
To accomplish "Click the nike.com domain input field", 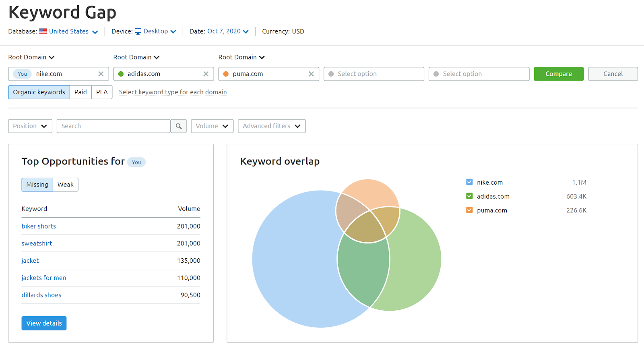I will pos(58,74).
